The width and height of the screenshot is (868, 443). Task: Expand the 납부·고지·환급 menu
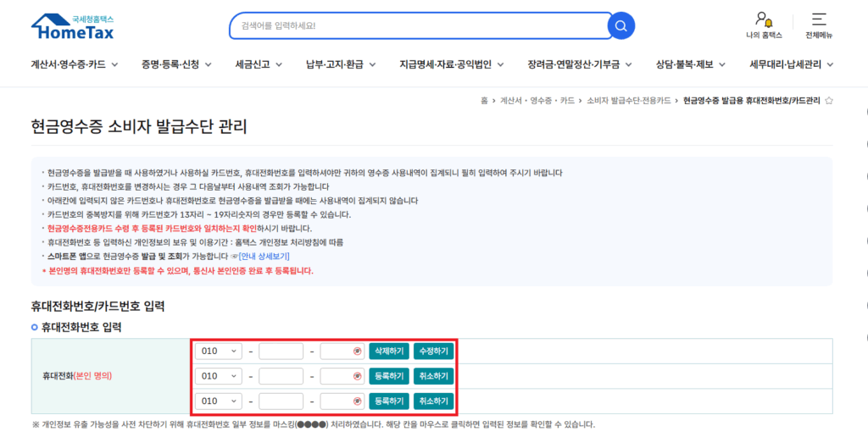pyautogui.click(x=341, y=64)
